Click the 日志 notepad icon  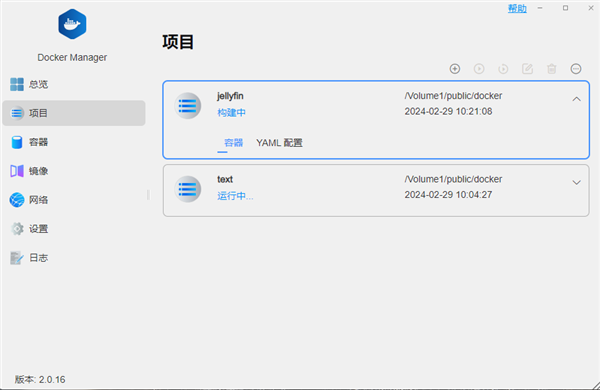point(17,258)
